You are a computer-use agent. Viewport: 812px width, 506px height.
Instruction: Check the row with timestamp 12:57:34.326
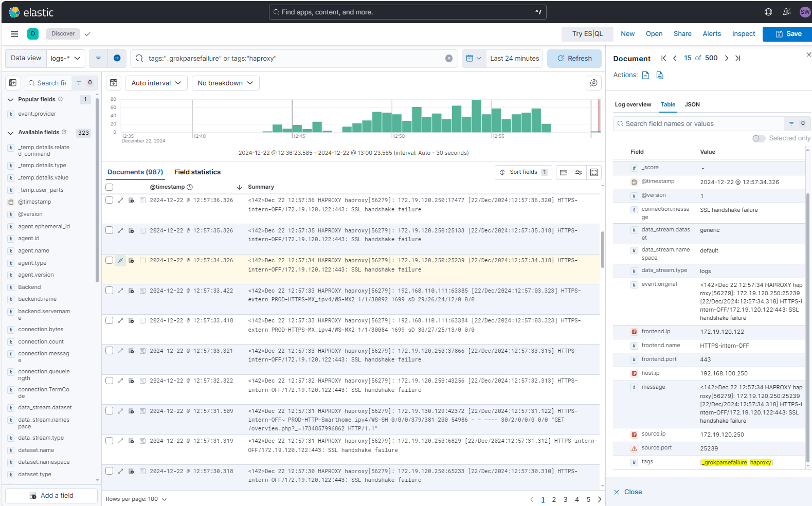point(109,260)
